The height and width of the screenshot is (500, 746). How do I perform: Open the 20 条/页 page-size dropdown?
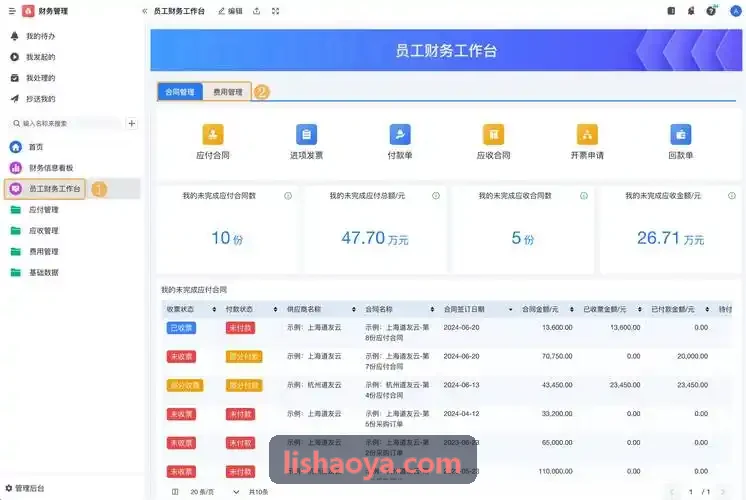pos(214,492)
